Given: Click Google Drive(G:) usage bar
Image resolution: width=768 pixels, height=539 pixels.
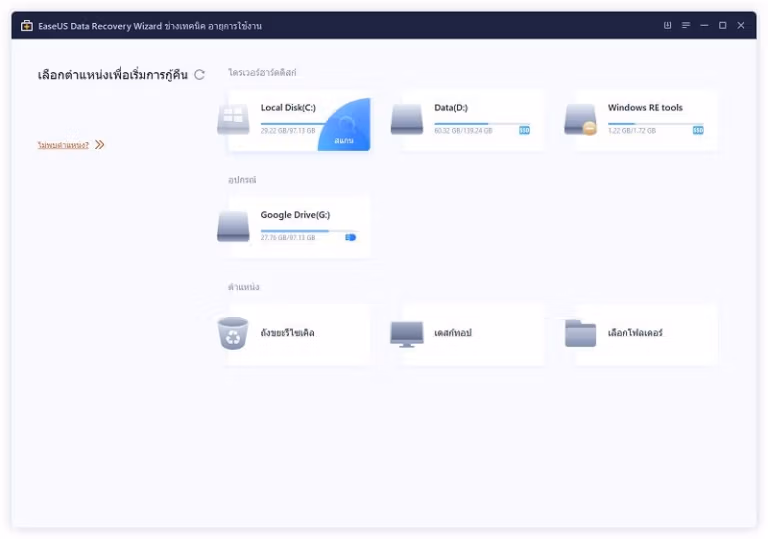Looking at the screenshot, I should point(309,231).
